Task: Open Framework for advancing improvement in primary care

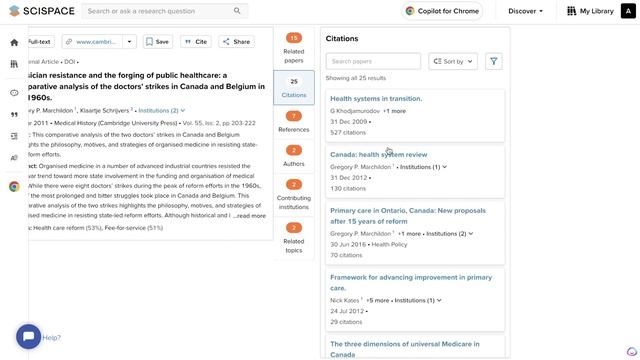Action: pyautogui.click(x=411, y=282)
